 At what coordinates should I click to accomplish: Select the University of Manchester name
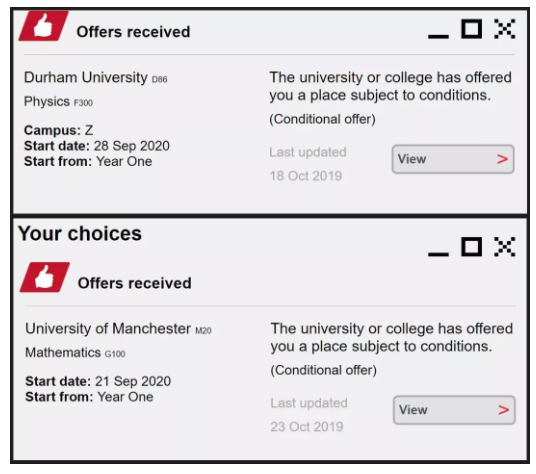pyautogui.click(x=108, y=329)
